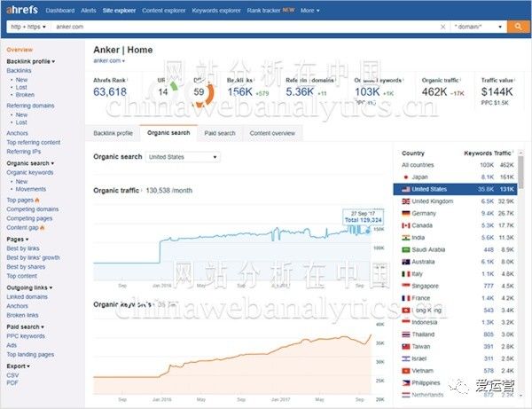Open Dashboard in the top navigation

coord(60,11)
